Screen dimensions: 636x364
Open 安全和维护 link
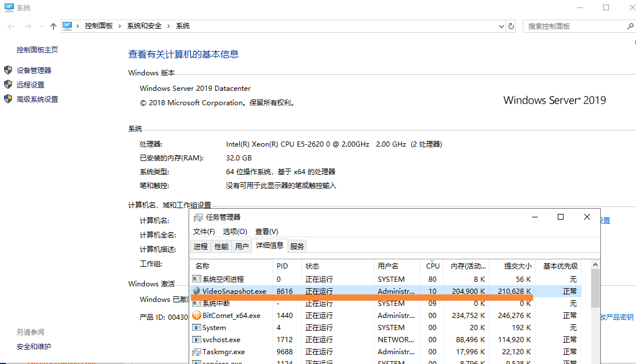coord(34,347)
